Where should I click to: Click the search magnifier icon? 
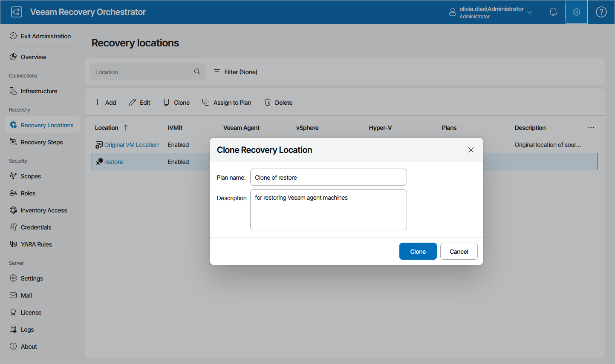(197, 72)
